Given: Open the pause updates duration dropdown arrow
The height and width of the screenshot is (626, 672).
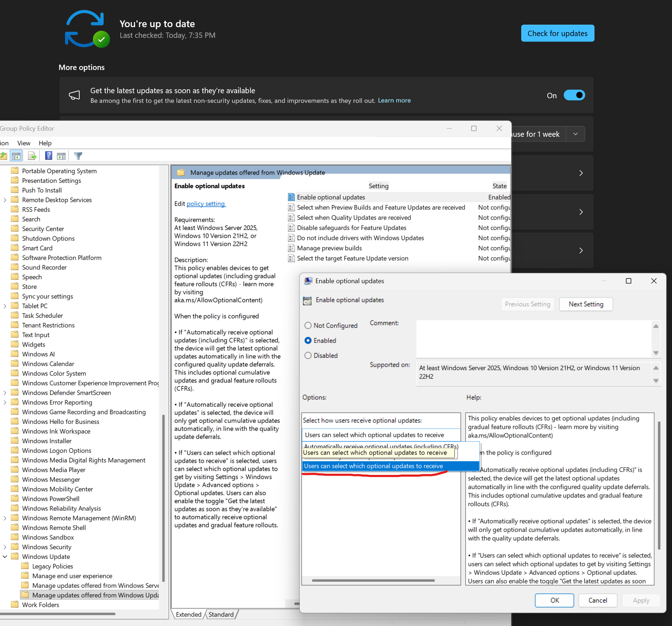Looking at the screenshot, I should (576, 134).
